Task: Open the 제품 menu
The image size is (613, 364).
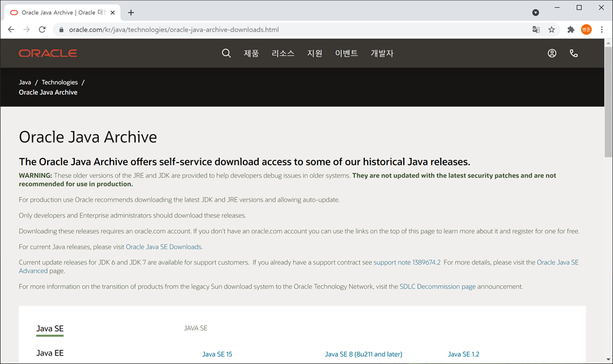Action: 251,53
